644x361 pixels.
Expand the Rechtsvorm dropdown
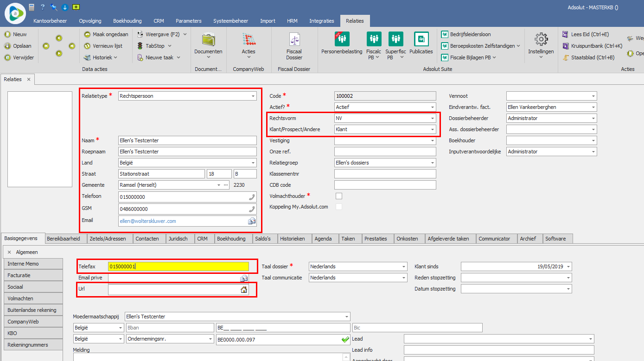point(433,118)
